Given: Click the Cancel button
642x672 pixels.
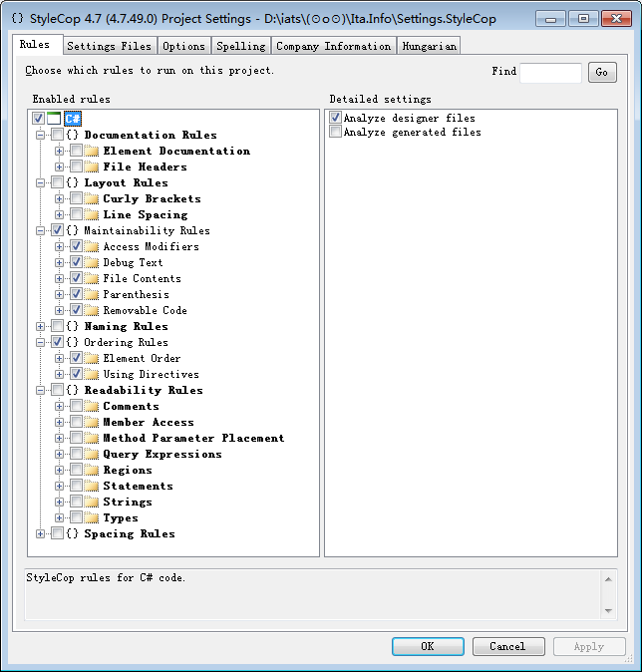Looking at the screenshot, I should coord(508,646).
